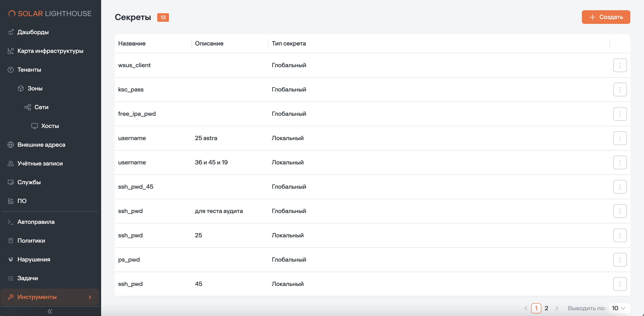Collapse the sidebar with double chevron
Image resolution: width=644 pixels, height=316 pixels.
coord(50,311)
